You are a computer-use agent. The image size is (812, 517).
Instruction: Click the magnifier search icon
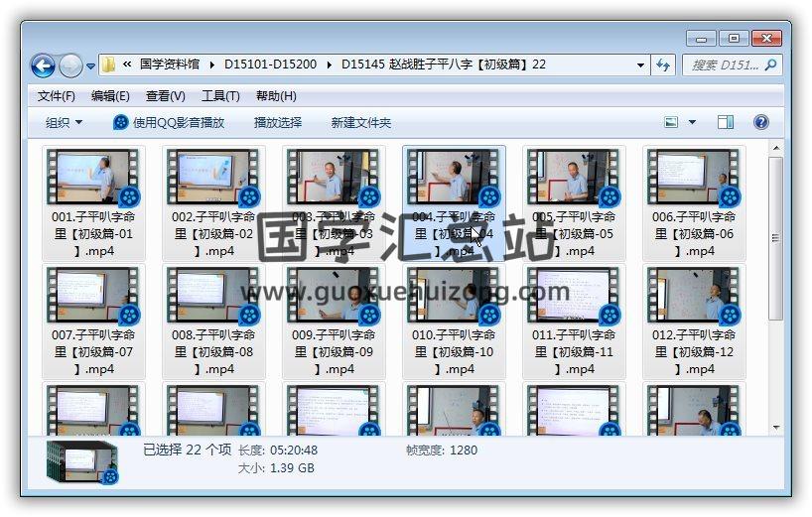770,65
